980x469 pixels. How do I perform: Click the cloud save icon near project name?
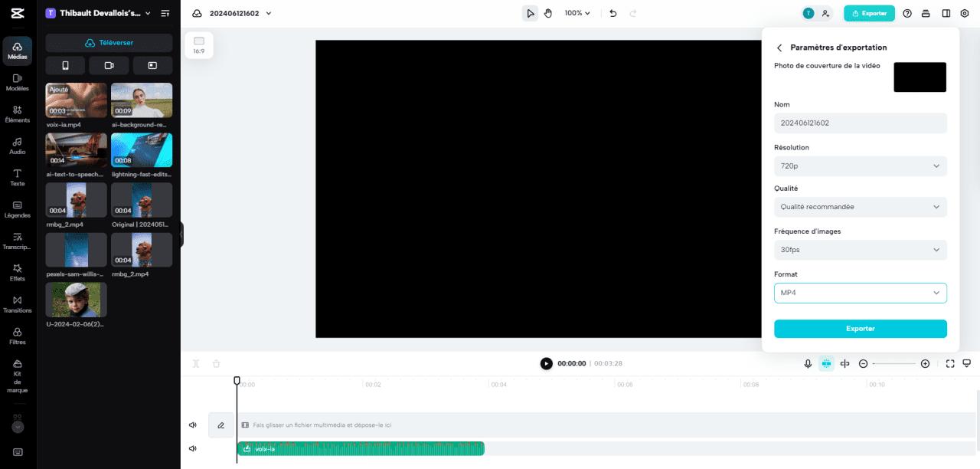197,13
